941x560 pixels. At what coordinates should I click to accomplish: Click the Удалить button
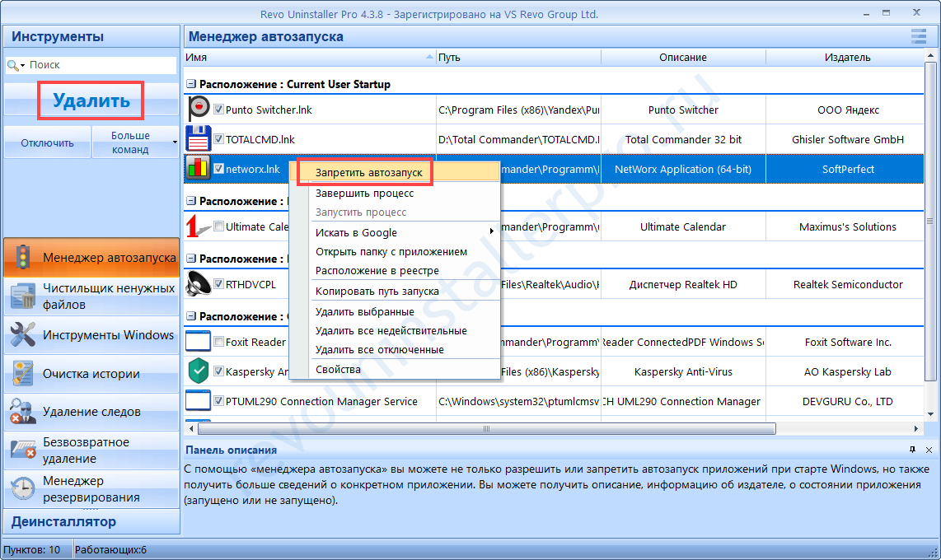click(91, 100)
